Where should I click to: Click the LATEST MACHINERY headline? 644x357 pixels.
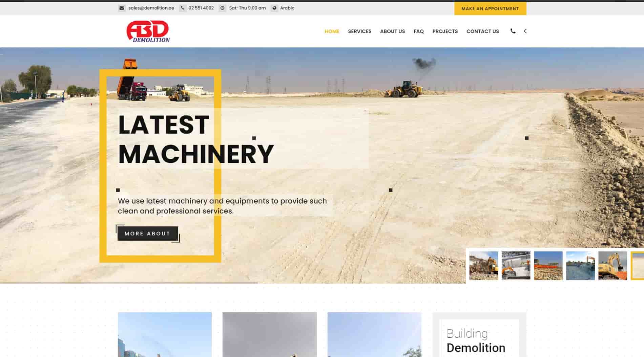point(196,139)
